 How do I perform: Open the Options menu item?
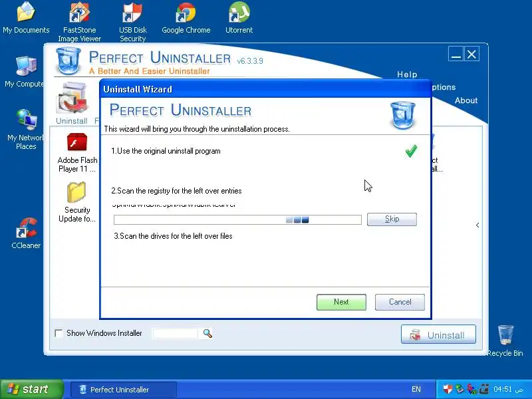point(444,87)
